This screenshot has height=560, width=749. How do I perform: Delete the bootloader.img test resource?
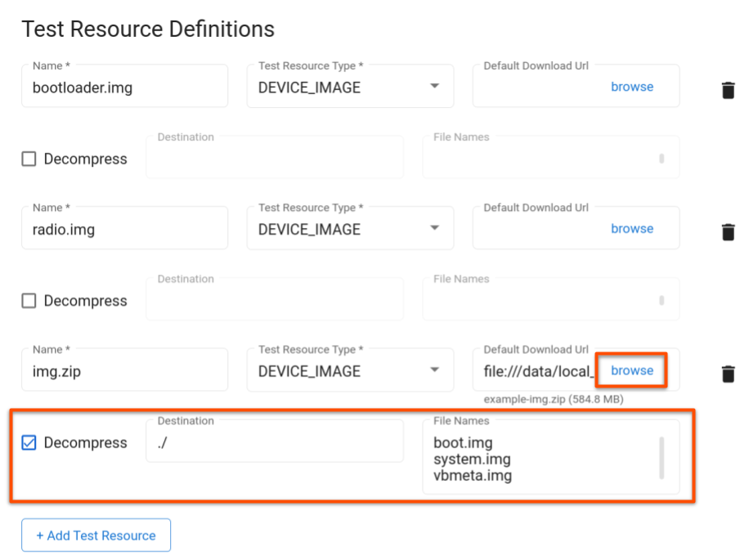pyautogui.click(x=728, y=90)
